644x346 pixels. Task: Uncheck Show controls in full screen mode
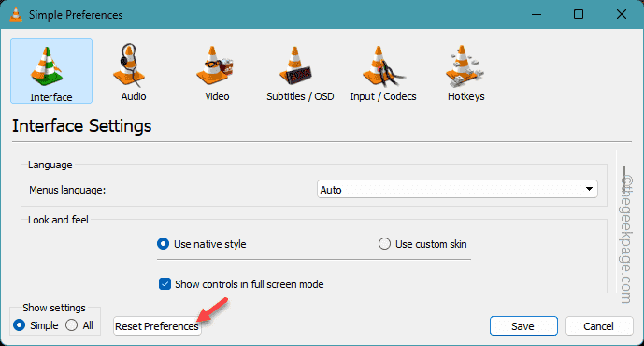point(165,284)
